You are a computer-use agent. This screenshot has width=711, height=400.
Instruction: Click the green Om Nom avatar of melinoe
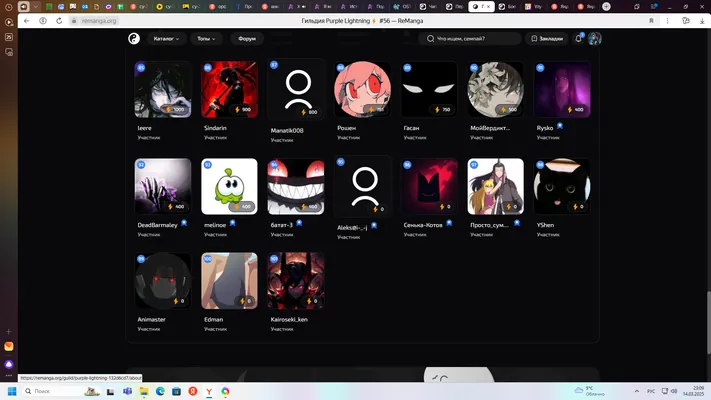coord(229,186)
